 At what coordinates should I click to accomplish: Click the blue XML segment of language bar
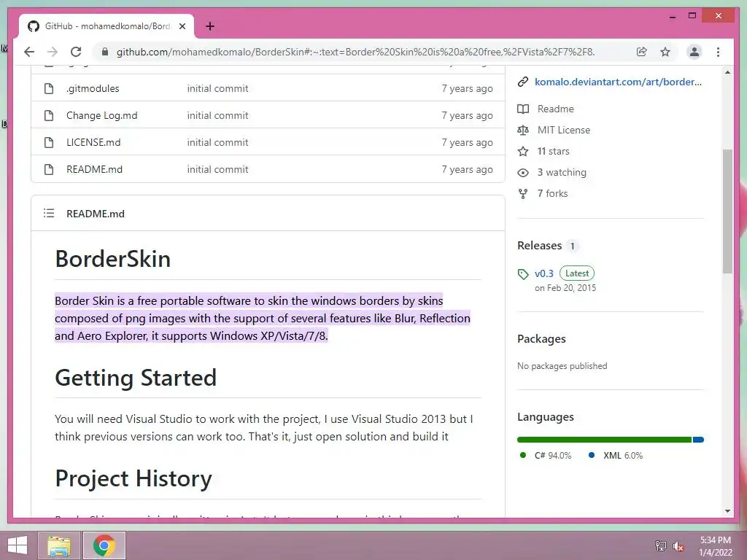(x=698, y=440)
